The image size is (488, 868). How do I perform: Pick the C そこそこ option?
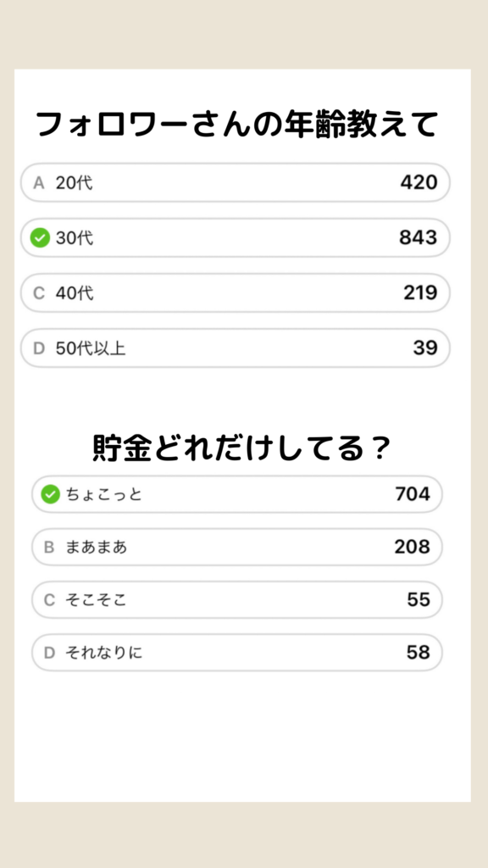pyautogui.click(x=237, y=599)
